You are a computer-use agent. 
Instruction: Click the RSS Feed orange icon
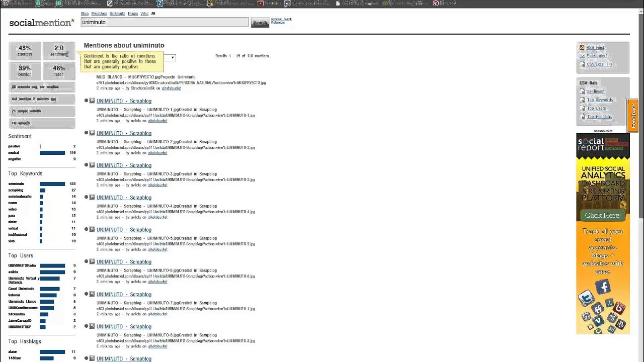582,48
